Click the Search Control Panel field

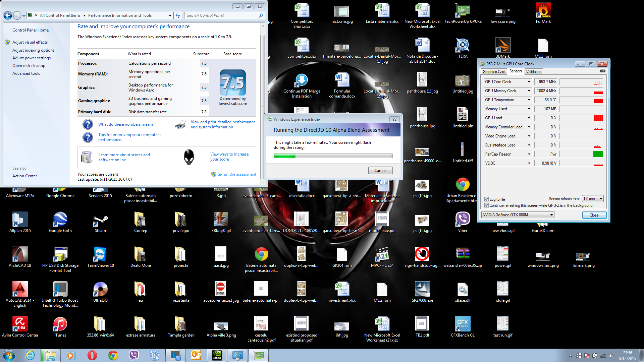pyautogui.click(x=222, y=15)
